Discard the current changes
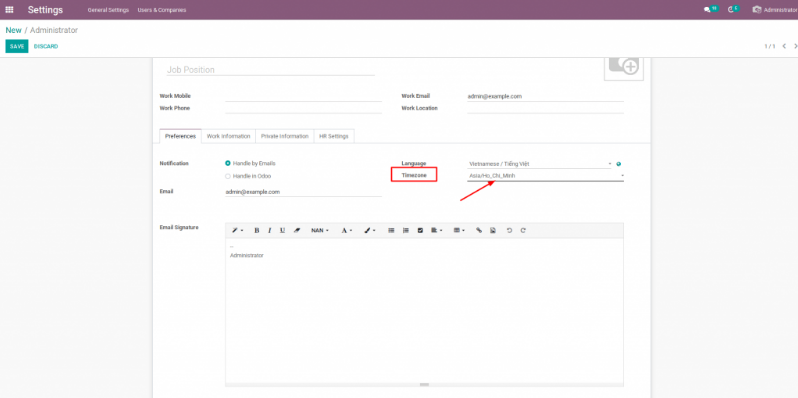Image resolution: width=798 pixels, height=398 pixels. coord(46,46)
